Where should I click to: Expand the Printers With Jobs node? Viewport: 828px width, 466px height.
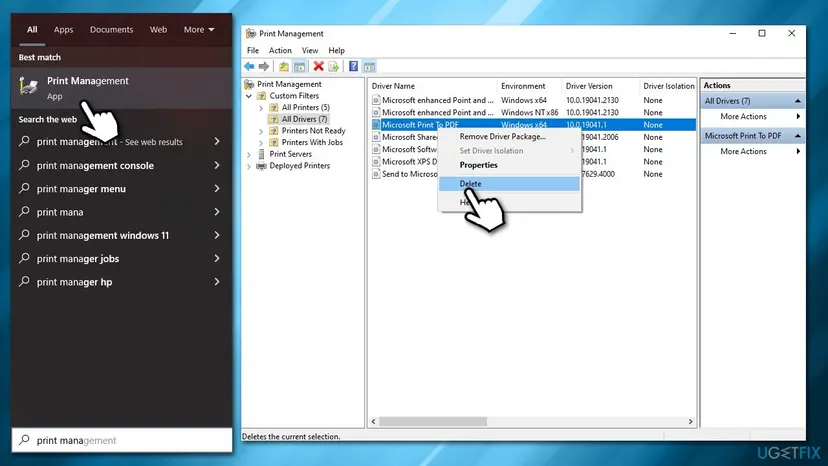261,143
